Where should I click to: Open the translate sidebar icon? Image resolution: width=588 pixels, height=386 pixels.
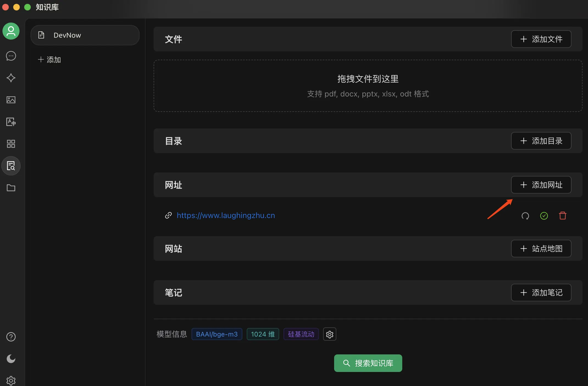[11, 122]
